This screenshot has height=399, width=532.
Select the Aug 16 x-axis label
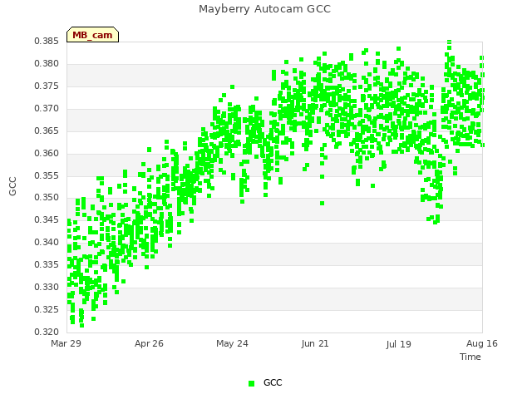click(x=482, y=343)
